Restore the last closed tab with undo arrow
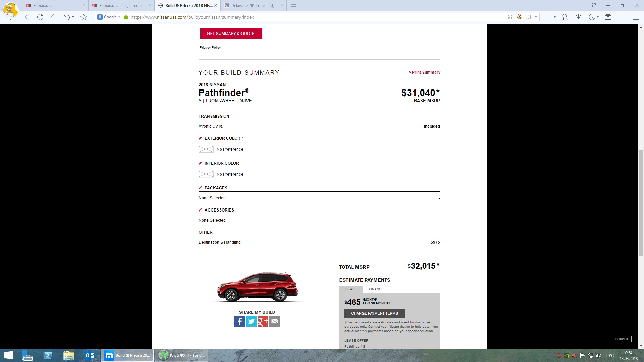 [x=67, y=17]
